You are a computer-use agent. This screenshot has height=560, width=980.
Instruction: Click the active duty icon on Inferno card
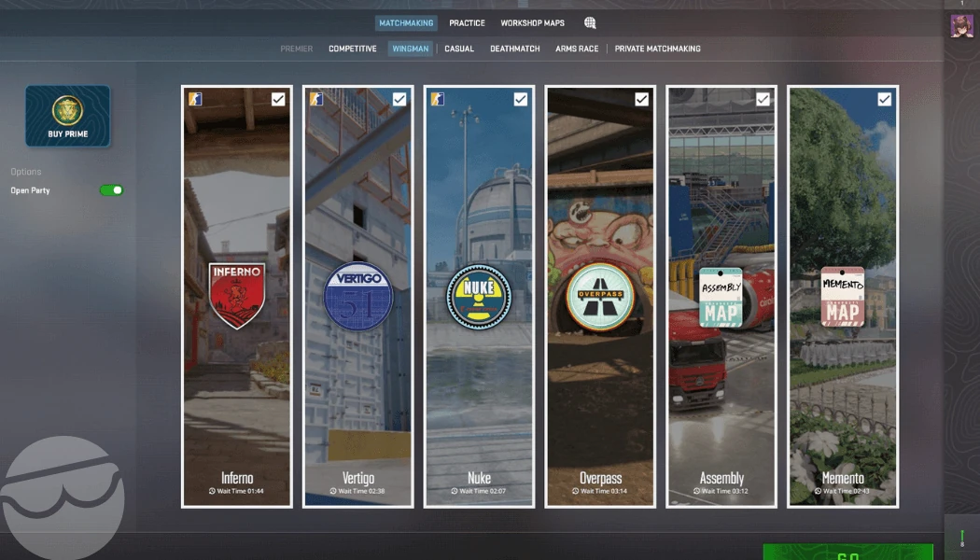pyautogui.click(x=195, y=99)
